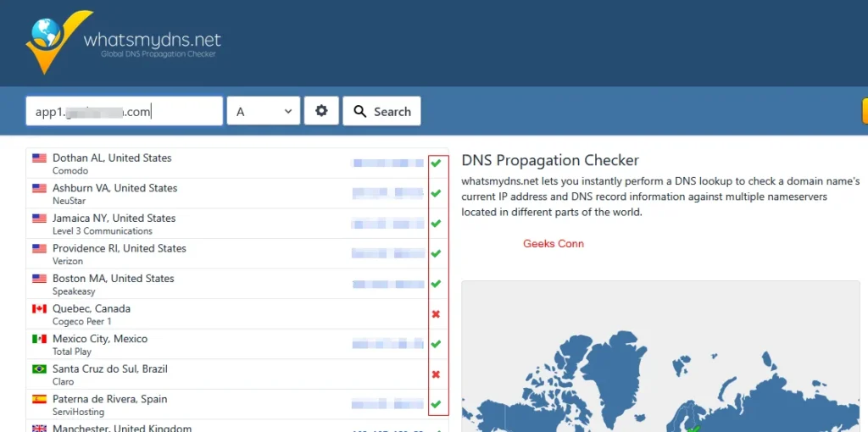Click the Total Play provider label

(72, 352)
